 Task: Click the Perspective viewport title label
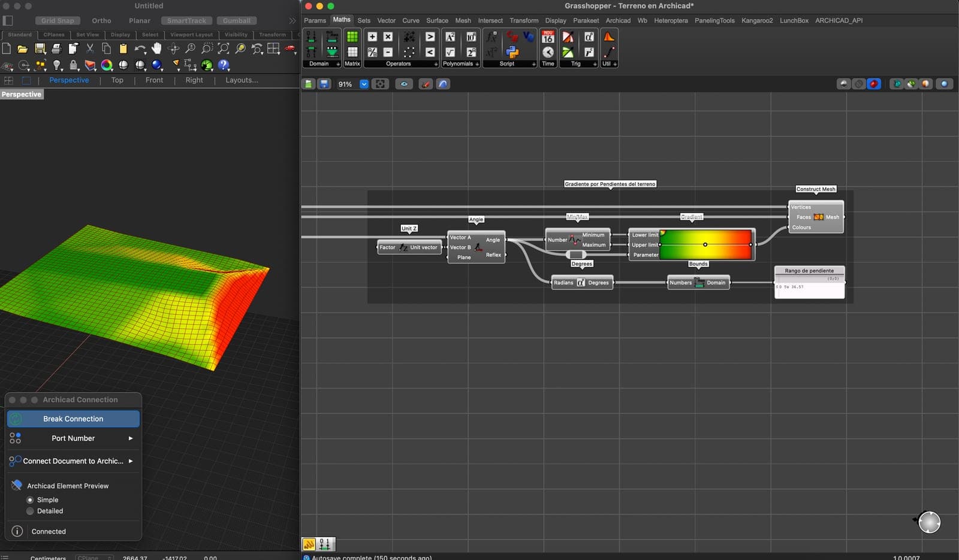click(22, 94)
